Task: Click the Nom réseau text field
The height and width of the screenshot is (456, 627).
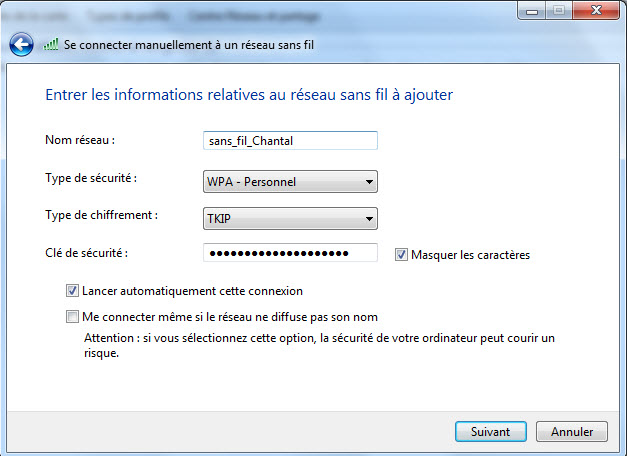Action: [x=289, y=141]
